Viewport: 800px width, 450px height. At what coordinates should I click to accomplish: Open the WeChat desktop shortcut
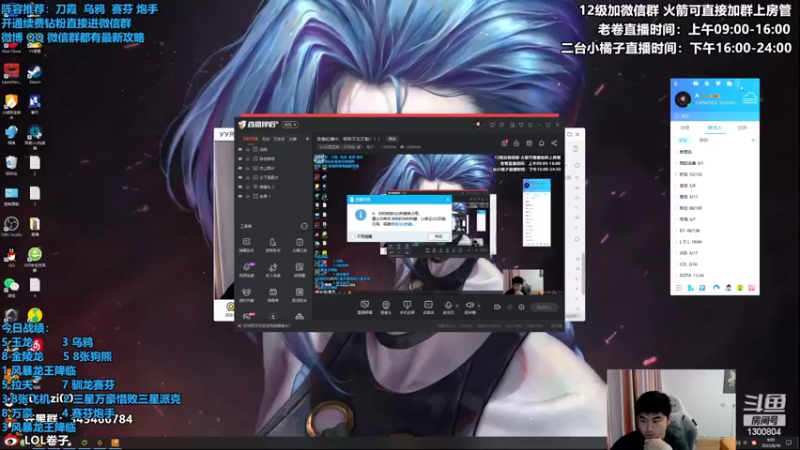pos(11,287)
